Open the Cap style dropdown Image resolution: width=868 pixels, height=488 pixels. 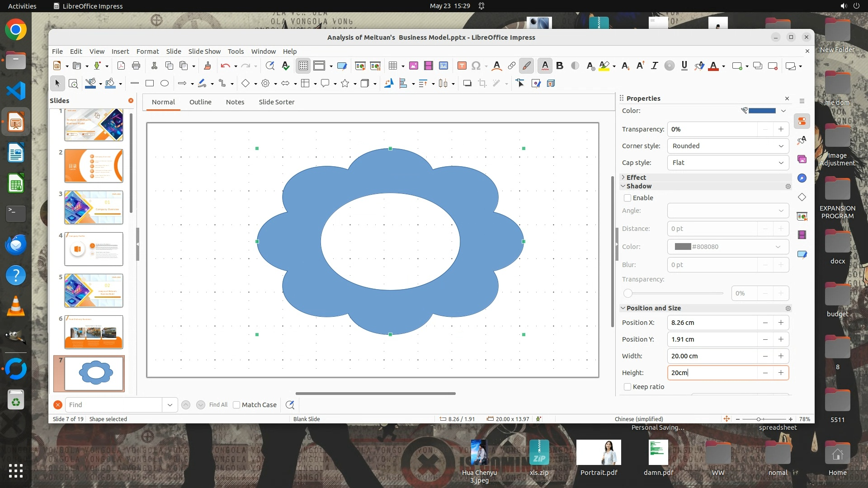(728, 163)
